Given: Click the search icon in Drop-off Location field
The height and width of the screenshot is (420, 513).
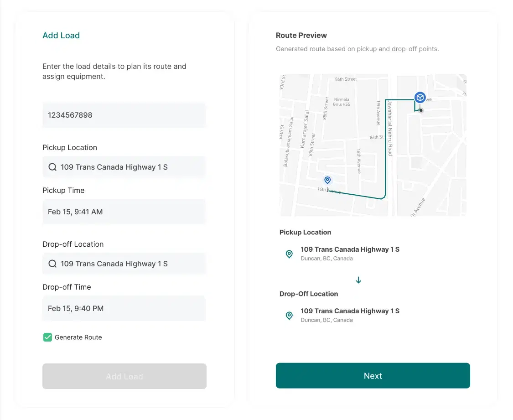Looking at the screenshot, I should 52,264.
